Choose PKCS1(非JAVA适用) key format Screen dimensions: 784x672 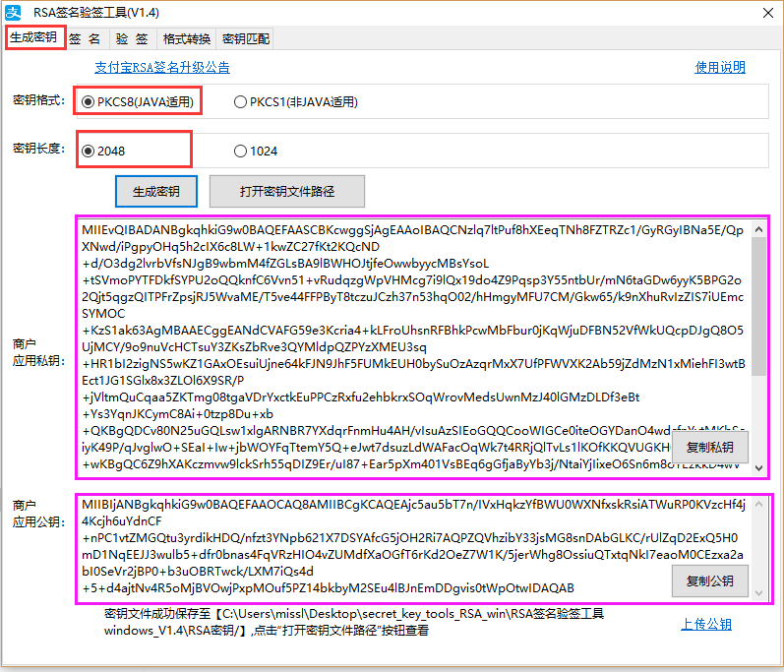click(240, 101)
